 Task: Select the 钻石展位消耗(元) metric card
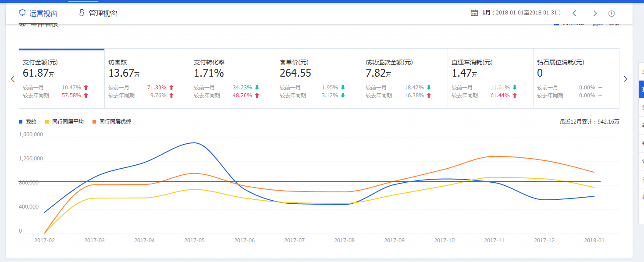(x=576, y=78)
